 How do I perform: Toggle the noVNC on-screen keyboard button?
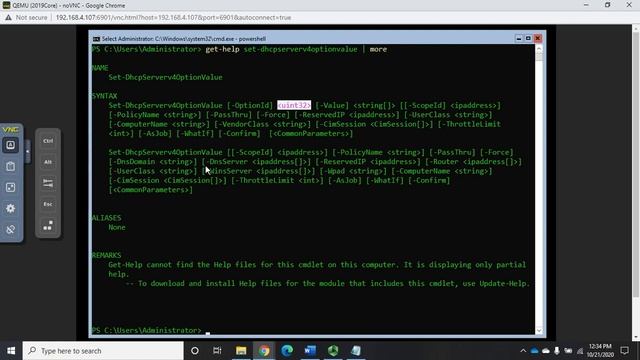pos(11,145)
